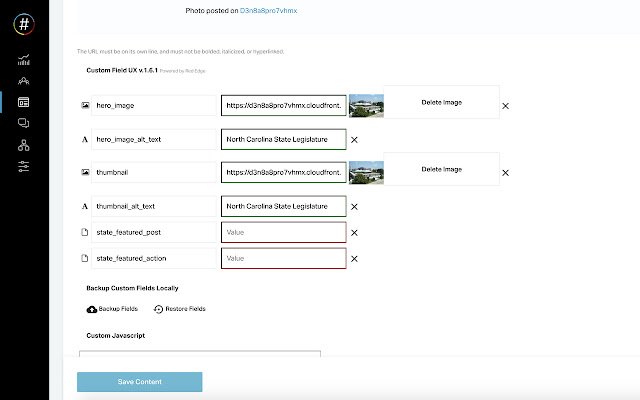The image size is (640, 400).
Task: Edit the thumbnail URL value field
Action: click(x=284, y=172)
